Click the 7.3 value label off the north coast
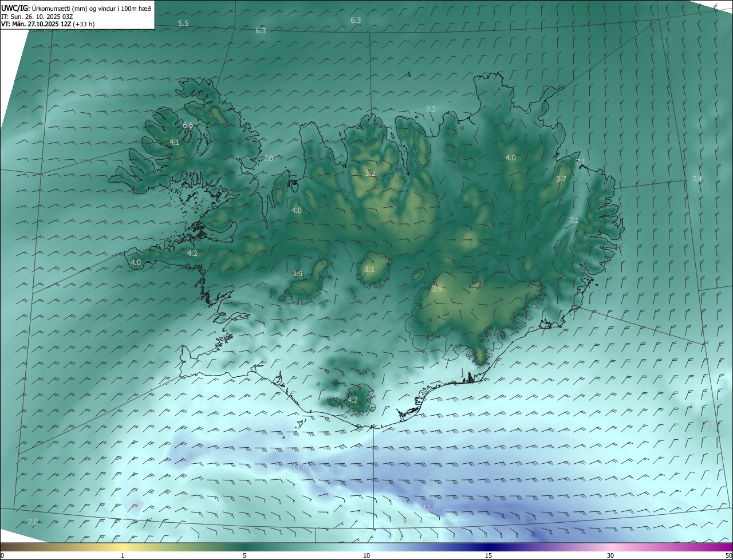 coord(431,109)
